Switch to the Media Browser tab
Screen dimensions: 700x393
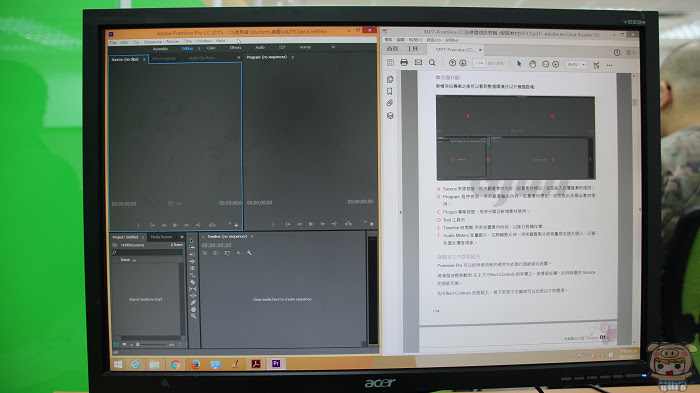coord(161,237)
